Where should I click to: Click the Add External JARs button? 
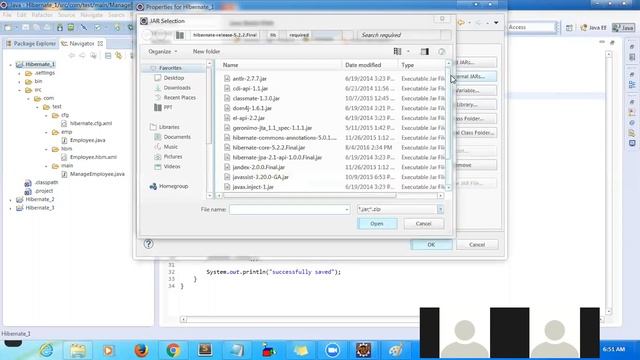pyautogui.click(x=476, y=76)
